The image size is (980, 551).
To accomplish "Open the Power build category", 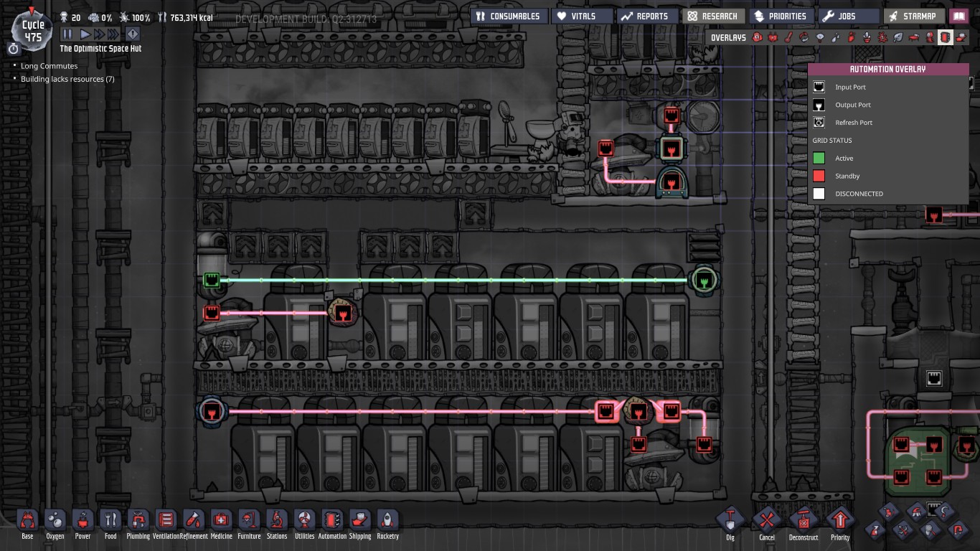I will [x=83, y=524].
